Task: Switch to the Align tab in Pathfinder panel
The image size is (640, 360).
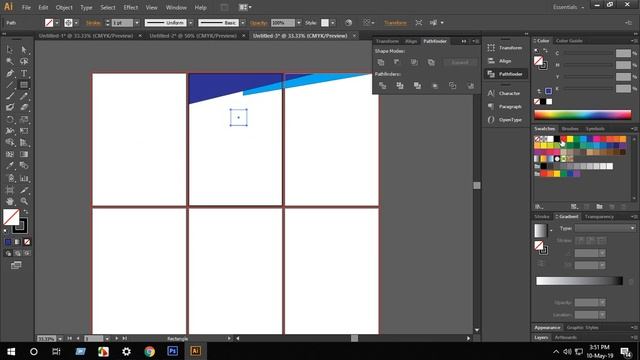Action: (411, 41)
